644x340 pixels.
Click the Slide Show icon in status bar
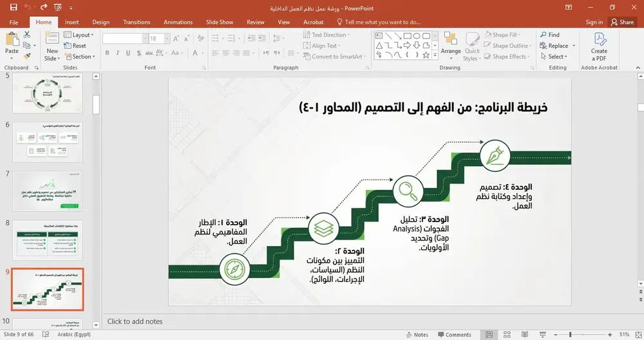pyautogui.click(x=542, y=335)
